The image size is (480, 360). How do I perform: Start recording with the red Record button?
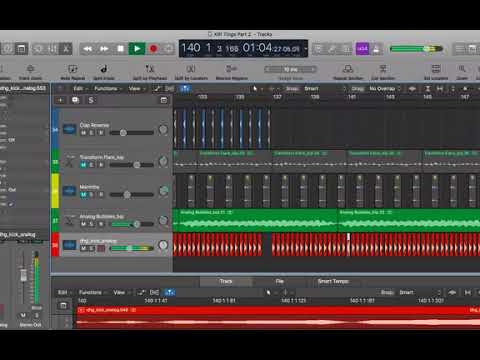point(153,49)
